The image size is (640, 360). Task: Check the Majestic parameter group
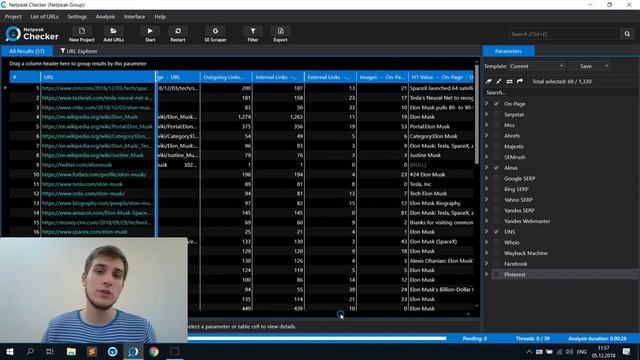click(x=496, y=146)
